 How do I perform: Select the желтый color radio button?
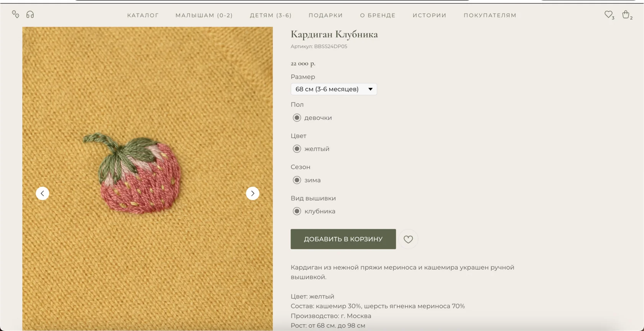coord(297,149)
